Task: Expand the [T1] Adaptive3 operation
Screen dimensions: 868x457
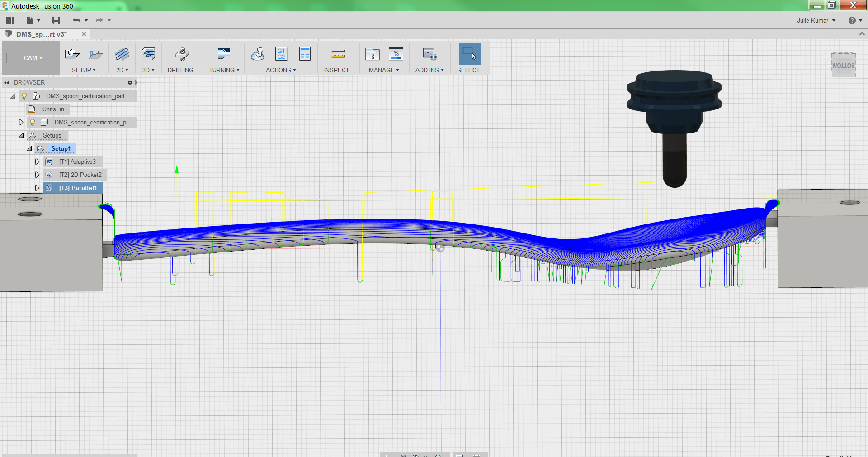Action: (38, 162)
